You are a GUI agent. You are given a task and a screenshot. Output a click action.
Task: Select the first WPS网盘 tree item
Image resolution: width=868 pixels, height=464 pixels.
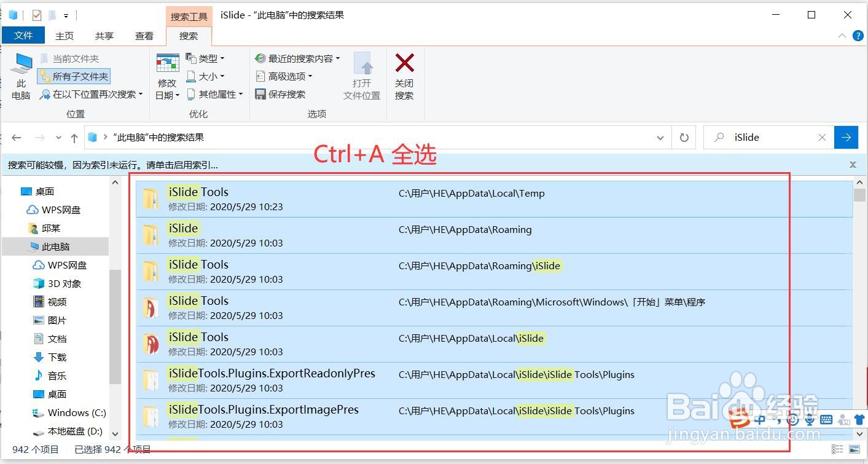(53, 210)
